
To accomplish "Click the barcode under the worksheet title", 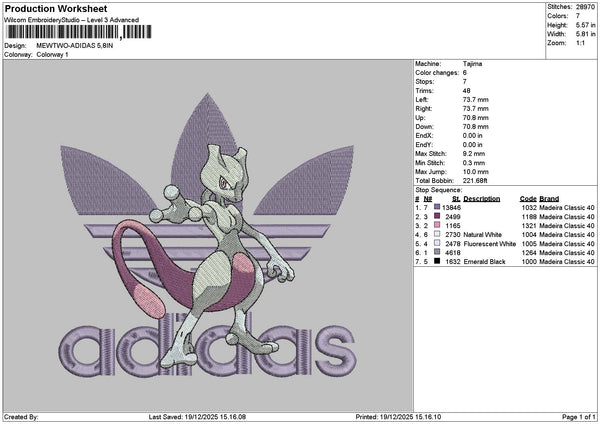I will pos(79,32).
